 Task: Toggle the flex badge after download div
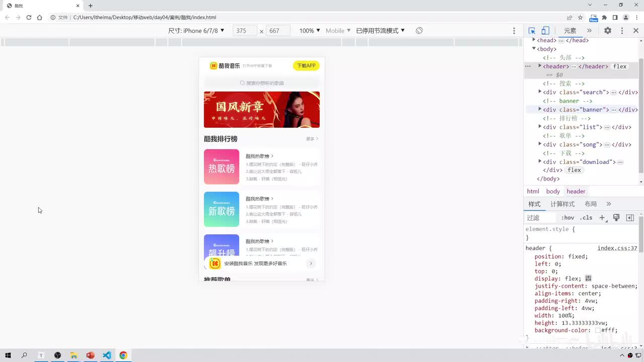[574, 170]
